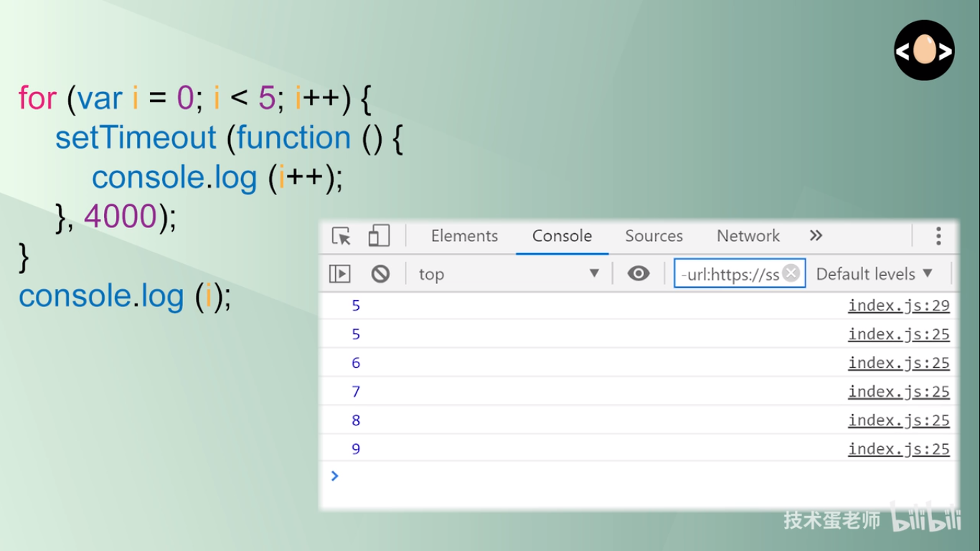Click the console prompt chevron
Screen dimensions: 980x551
click(334, 476)
